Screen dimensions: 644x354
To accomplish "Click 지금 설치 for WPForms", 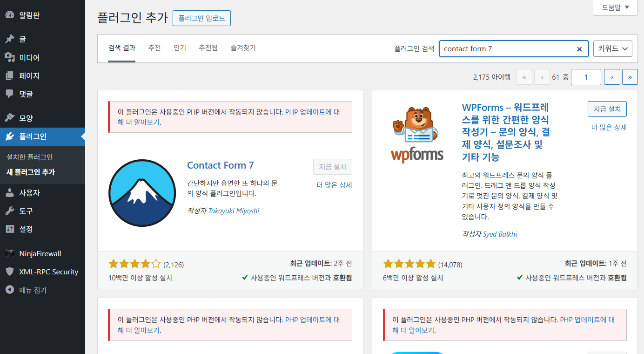I will coord(607,109).
